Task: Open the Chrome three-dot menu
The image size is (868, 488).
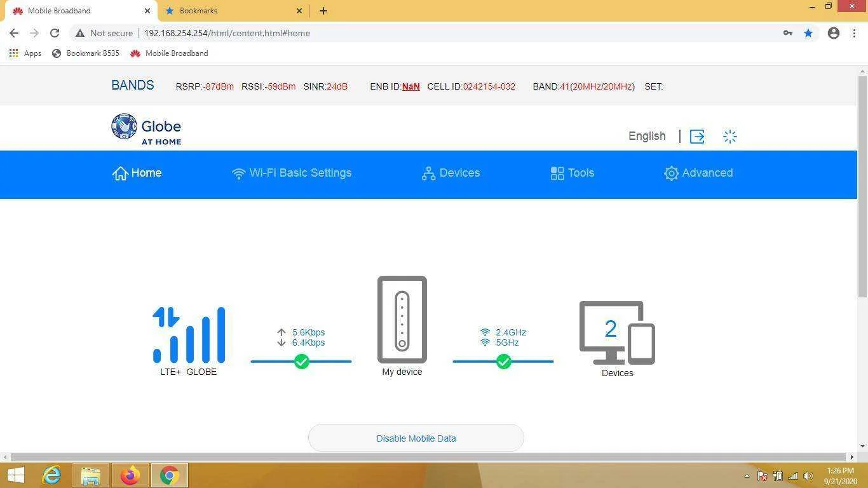Action: [854, 33]
